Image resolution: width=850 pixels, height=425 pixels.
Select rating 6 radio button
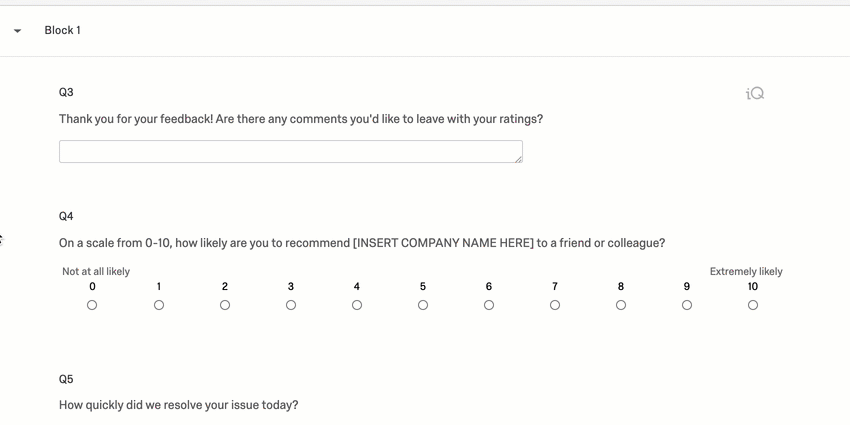(x=489, y=305)
